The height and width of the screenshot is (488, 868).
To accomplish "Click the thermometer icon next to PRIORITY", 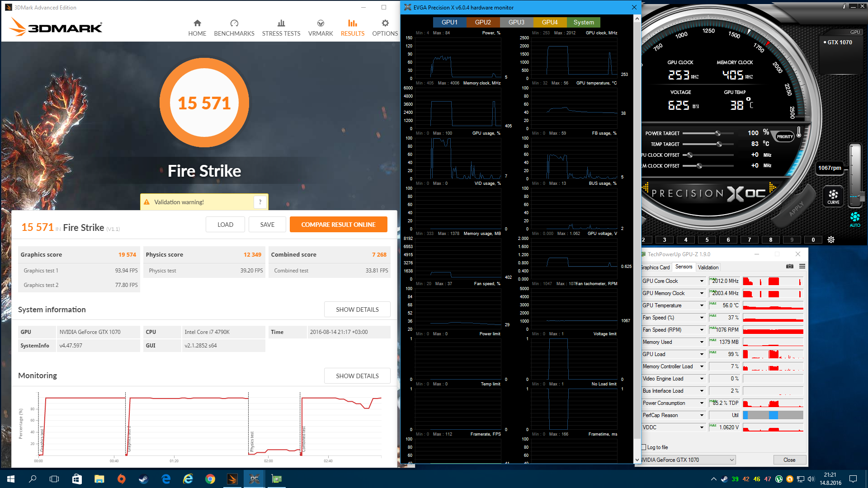I will coord(799,132).
